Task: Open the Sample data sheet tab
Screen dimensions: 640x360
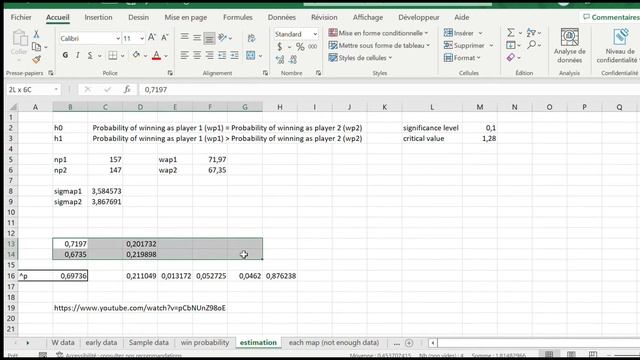Action: coord(149,342)
